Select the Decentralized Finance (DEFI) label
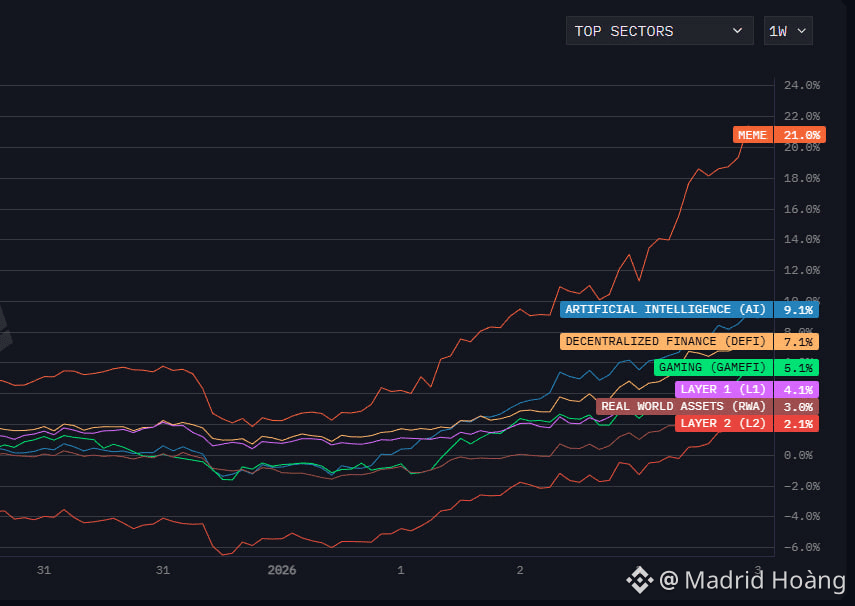This screenshot has width=855, height=606. pos(666,341)
